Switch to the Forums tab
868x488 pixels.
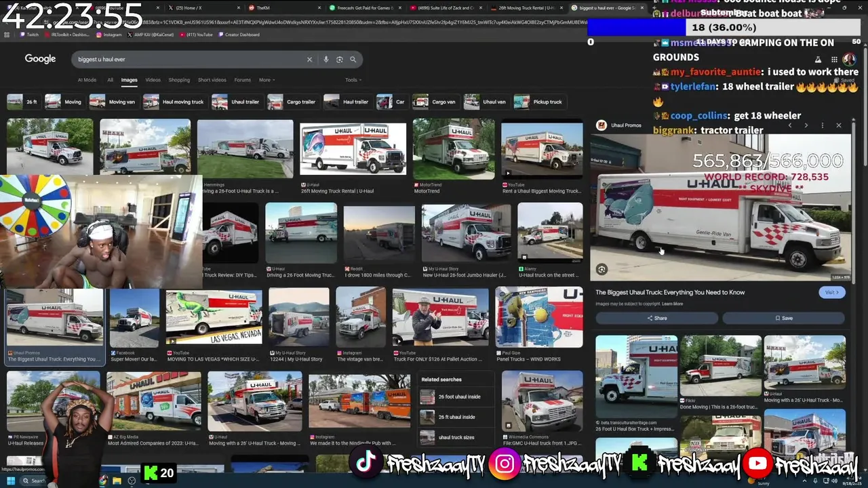point(242,80)
